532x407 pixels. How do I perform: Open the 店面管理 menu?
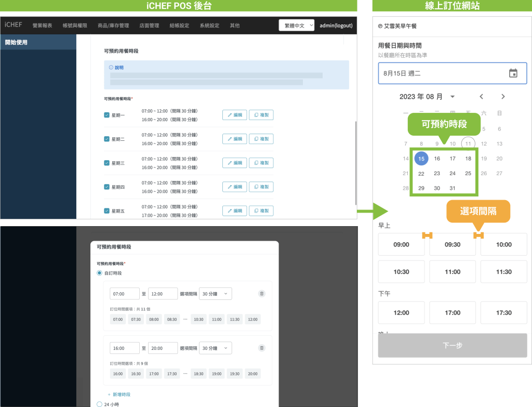tap(149, 25)
